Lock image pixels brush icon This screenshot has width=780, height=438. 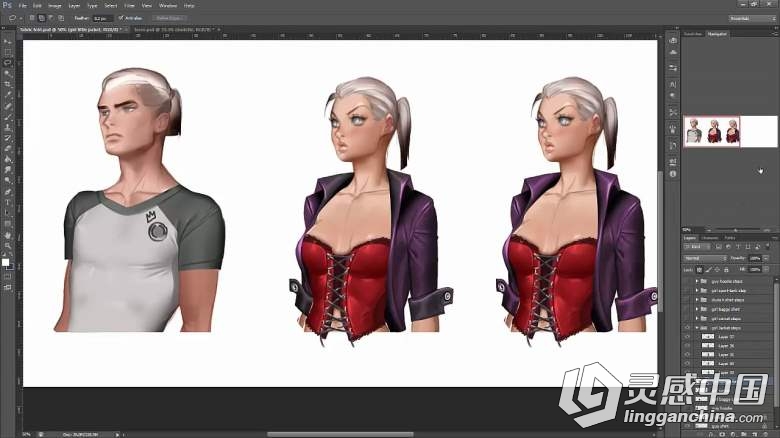click(708, 270)
